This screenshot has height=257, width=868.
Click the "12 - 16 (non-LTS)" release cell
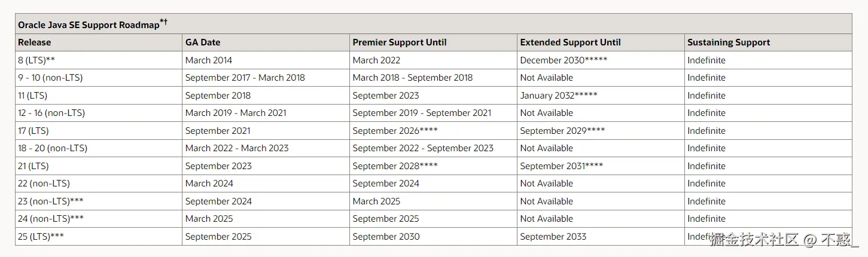tap(51, 113)
